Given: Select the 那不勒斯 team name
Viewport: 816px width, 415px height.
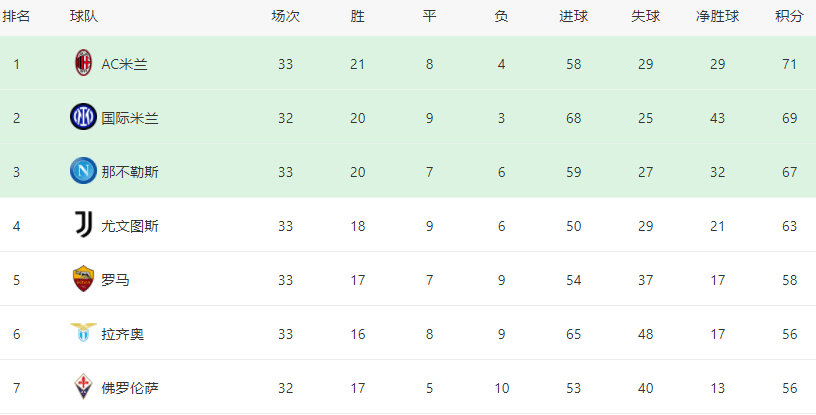Looking at the screenshot, I should (x=130, y=172).
